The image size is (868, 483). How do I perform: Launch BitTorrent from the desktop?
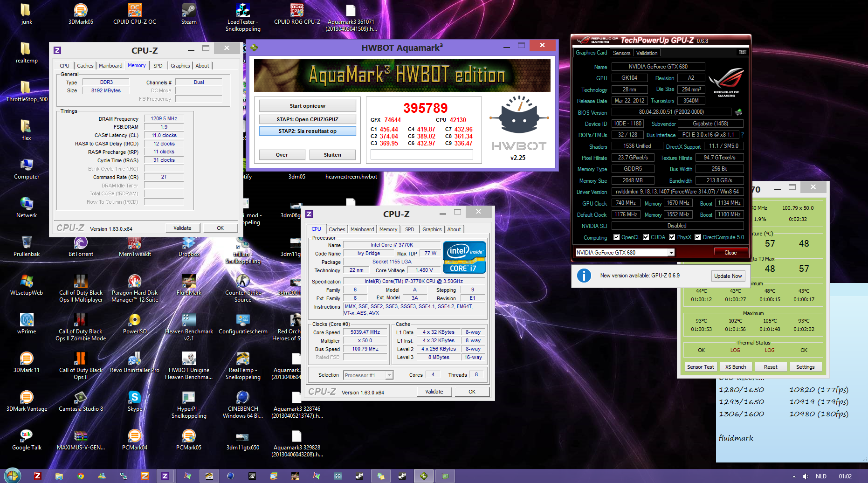81,246
